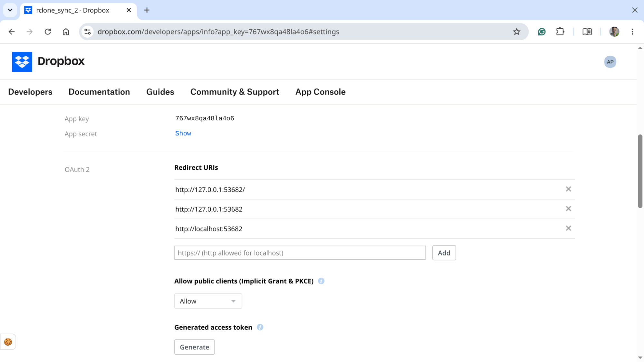Viewport: 644px width, 362px height.
Task: Open info tooltip for Allow public clients
Action: (321, 281)
